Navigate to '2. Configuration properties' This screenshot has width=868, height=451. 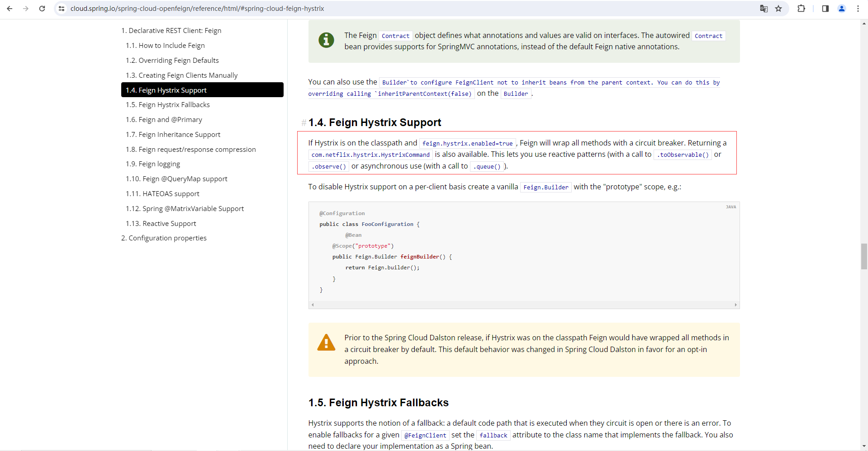(164, 238)
